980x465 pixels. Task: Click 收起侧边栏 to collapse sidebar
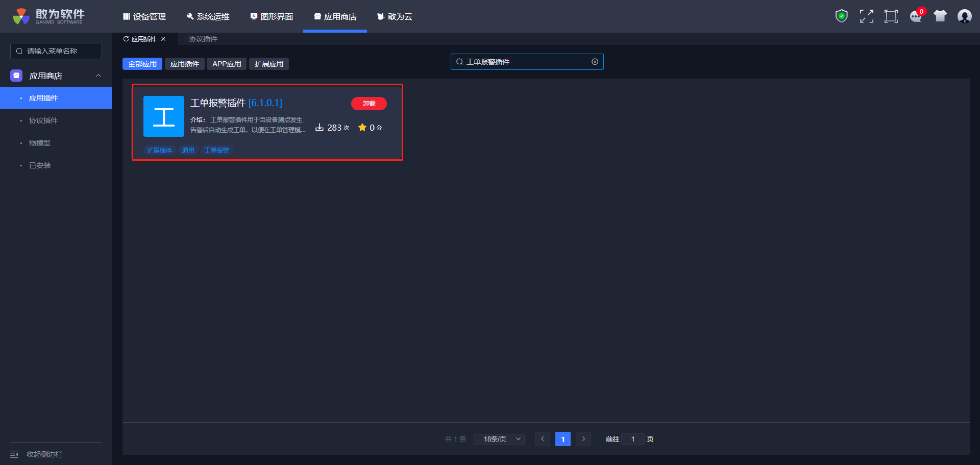tap(44, 454)
